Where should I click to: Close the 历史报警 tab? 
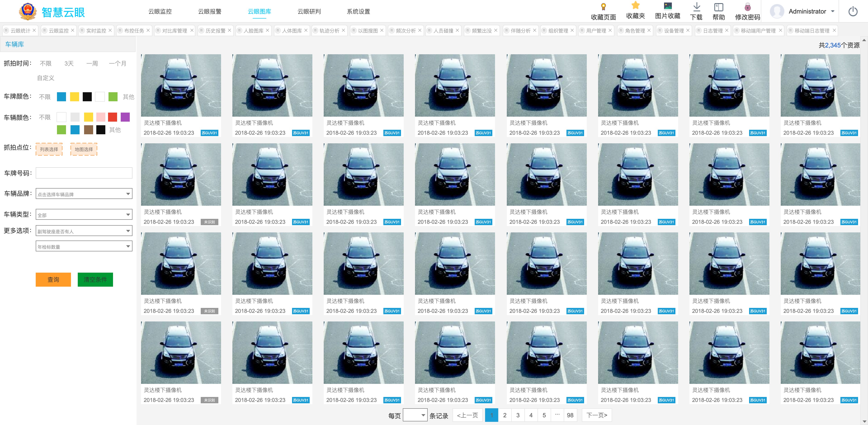[x=229, y=30]
